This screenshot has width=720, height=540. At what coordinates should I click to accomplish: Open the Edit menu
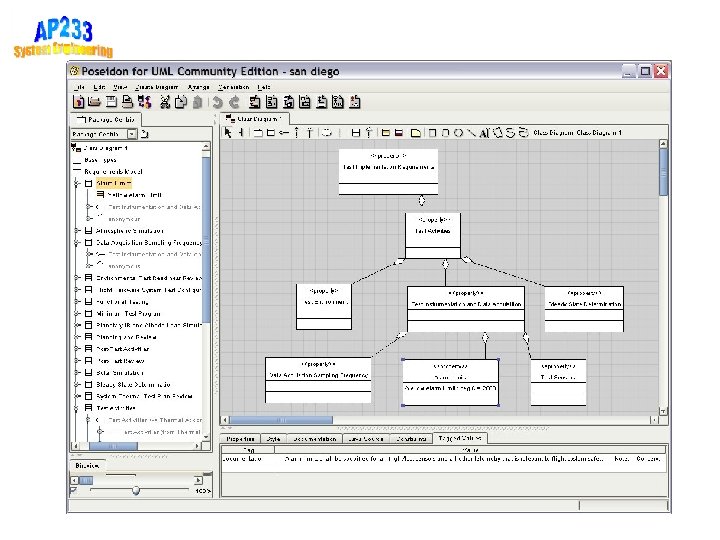[x=99, y=87]
